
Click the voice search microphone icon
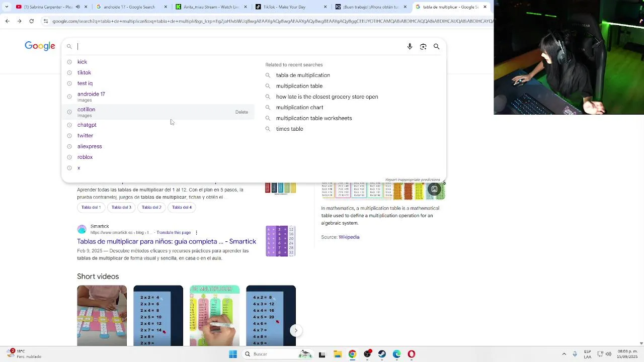pos(410,46)
